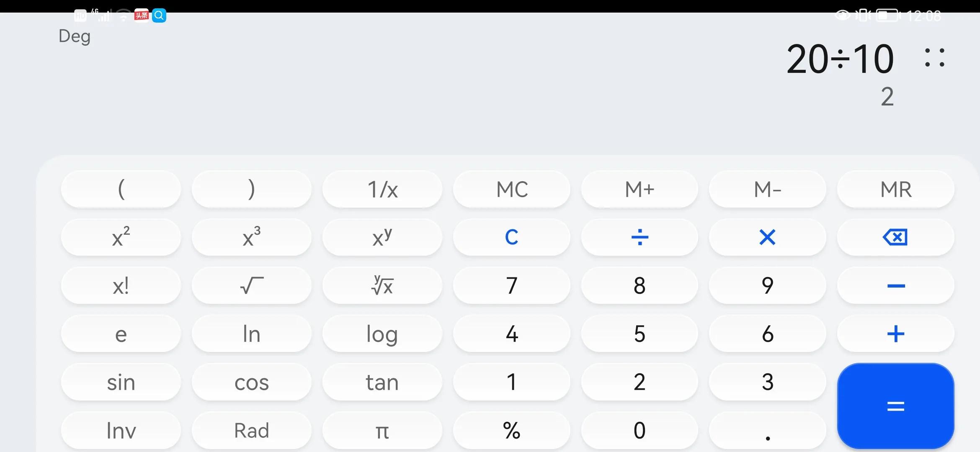Switch angle mode with Rad key

click(x=251, y=430)
